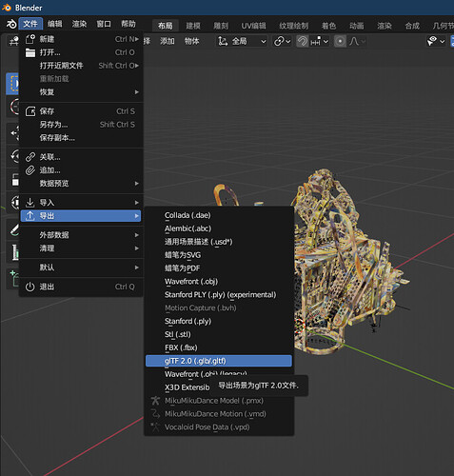This screenshot has width=454, height=476.
Task: Expand the 外部数据 submenu
Action: tap(81, 235)
